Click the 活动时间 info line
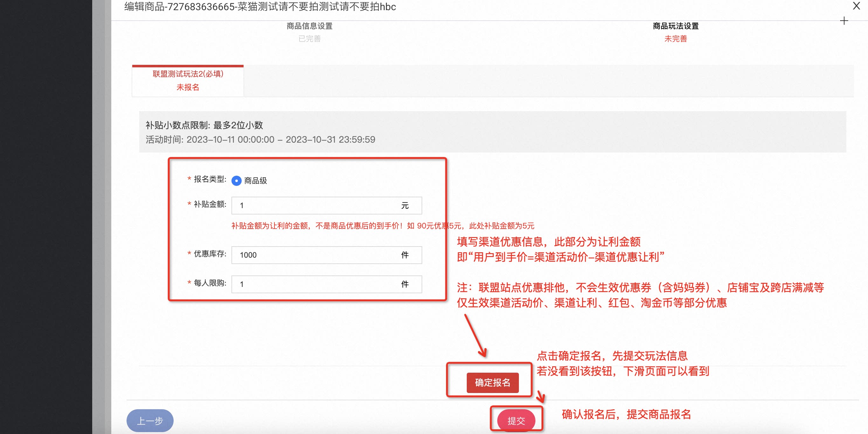 [x=260, y=139]
